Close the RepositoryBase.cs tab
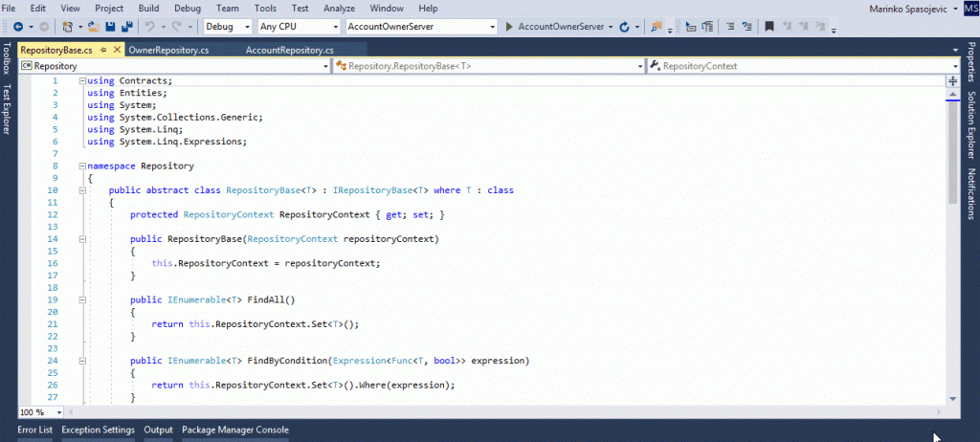The height and width of the screenshot is (442, 980). click(115, 49)
